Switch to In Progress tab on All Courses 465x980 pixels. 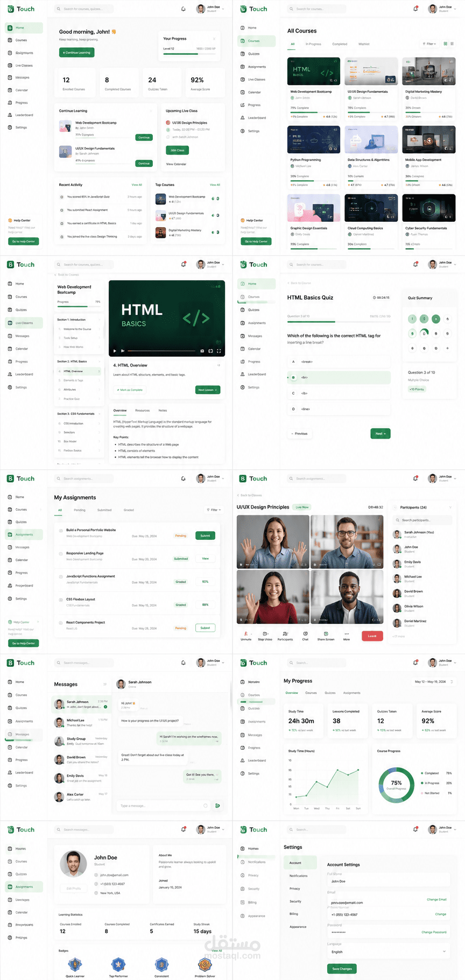click(313, 44)
